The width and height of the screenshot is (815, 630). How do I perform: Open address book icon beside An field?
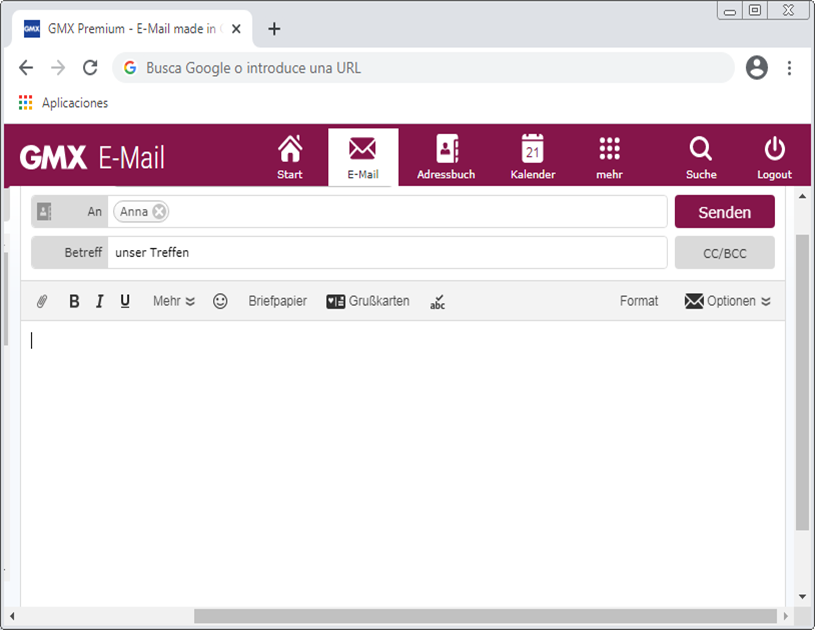click(44, 212)
